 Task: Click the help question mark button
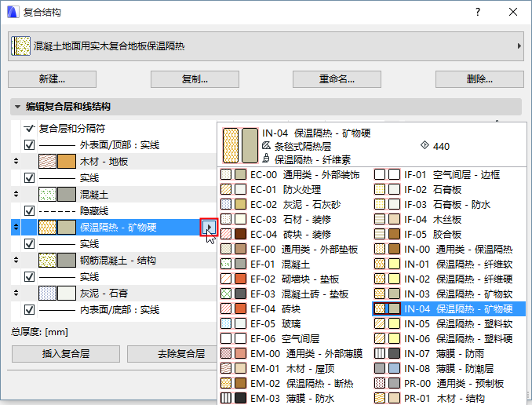tap(478, 13)
